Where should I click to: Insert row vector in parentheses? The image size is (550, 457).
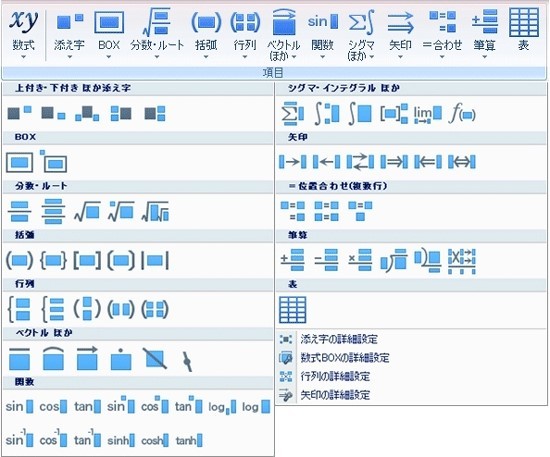pos(121,309)
